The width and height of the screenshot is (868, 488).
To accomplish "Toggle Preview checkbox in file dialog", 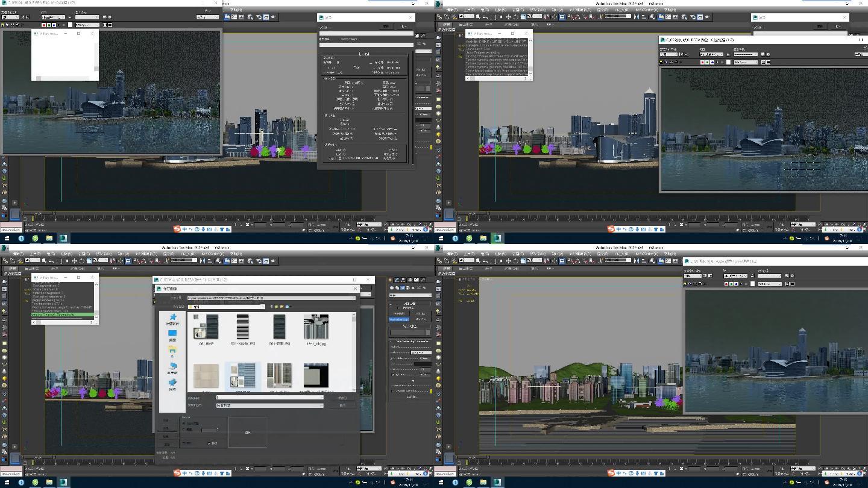I will [x=209, y=443].
